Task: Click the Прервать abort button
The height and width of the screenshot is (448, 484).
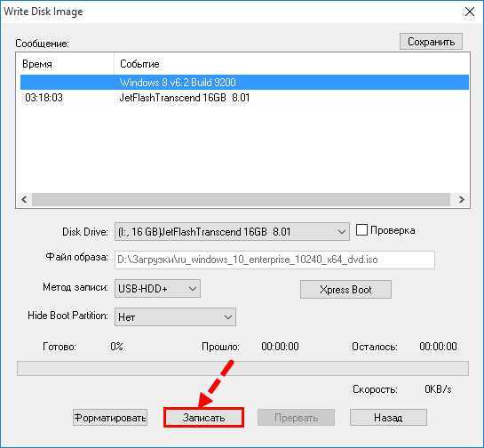Action: tap(296, 418)
